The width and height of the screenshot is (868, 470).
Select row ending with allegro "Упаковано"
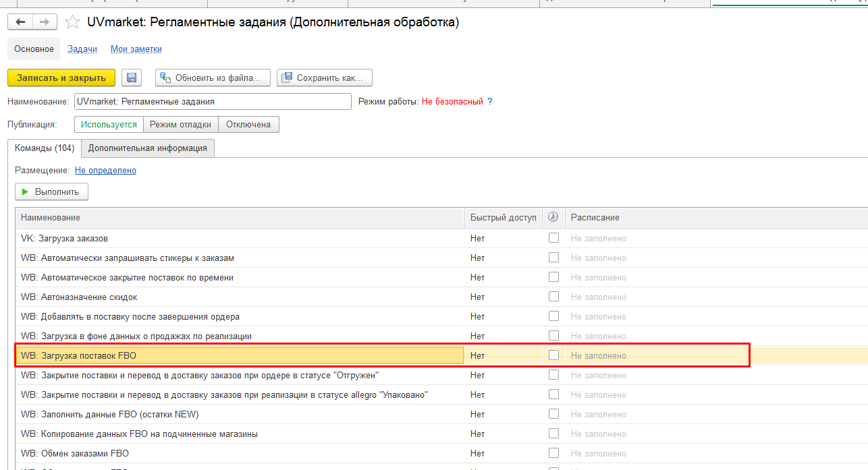point(441,394)
